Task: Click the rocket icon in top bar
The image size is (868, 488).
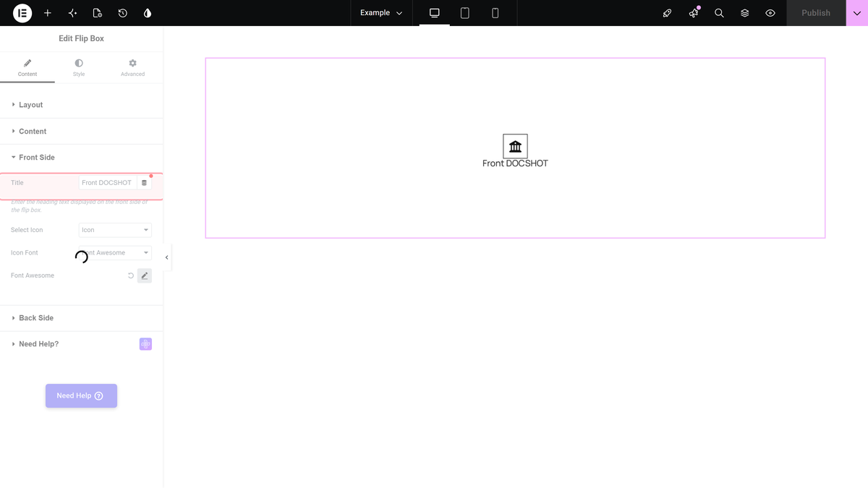Action: click(668, 13)
